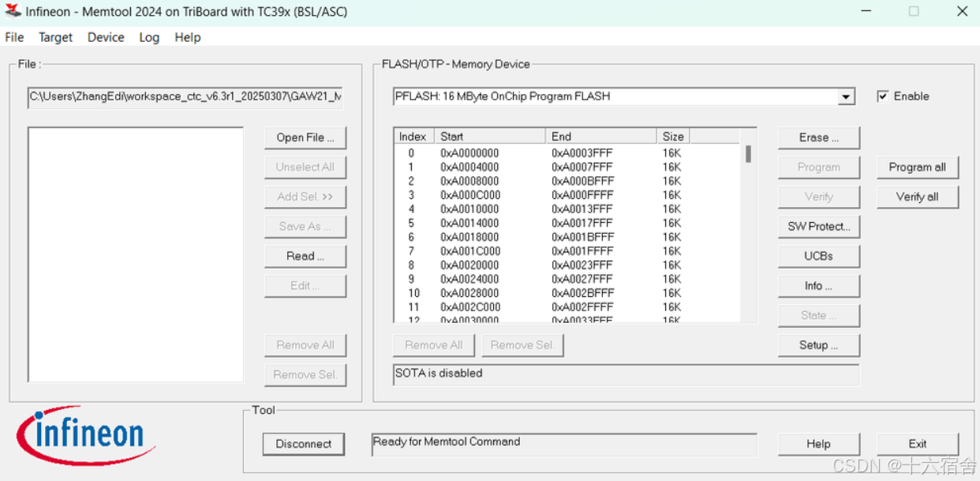
Task: Open the UCBs dialog
Action: [x=819, y=256]
